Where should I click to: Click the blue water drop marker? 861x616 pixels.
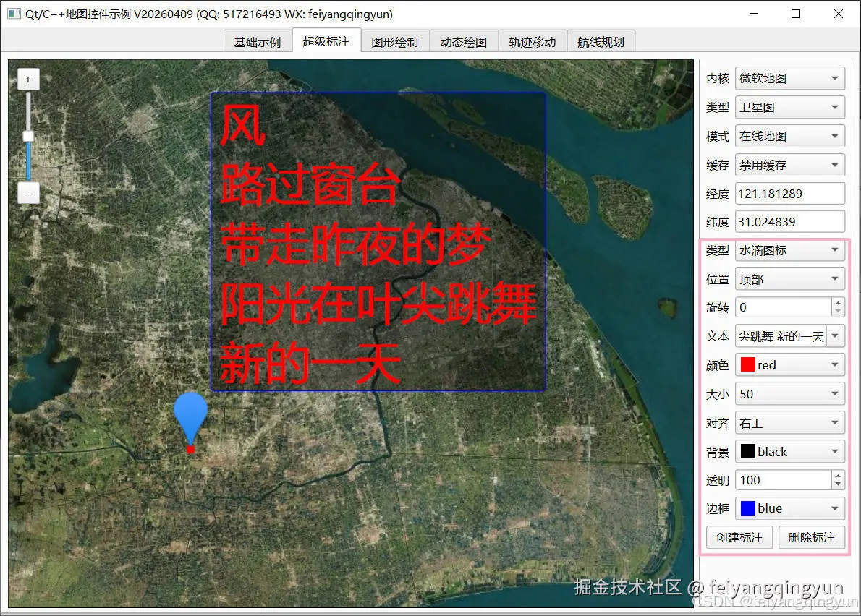coord(190,419)
